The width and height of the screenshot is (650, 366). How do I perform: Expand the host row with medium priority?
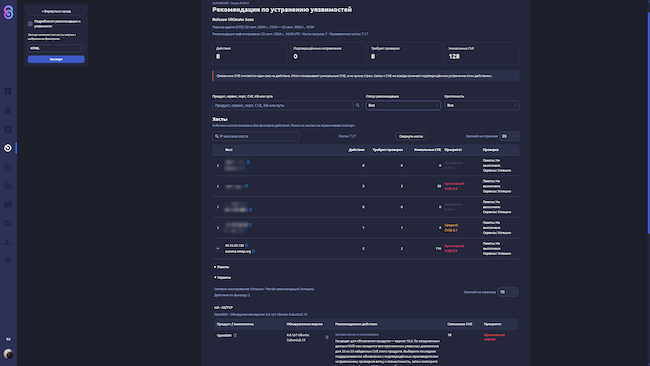click(218, 228)
